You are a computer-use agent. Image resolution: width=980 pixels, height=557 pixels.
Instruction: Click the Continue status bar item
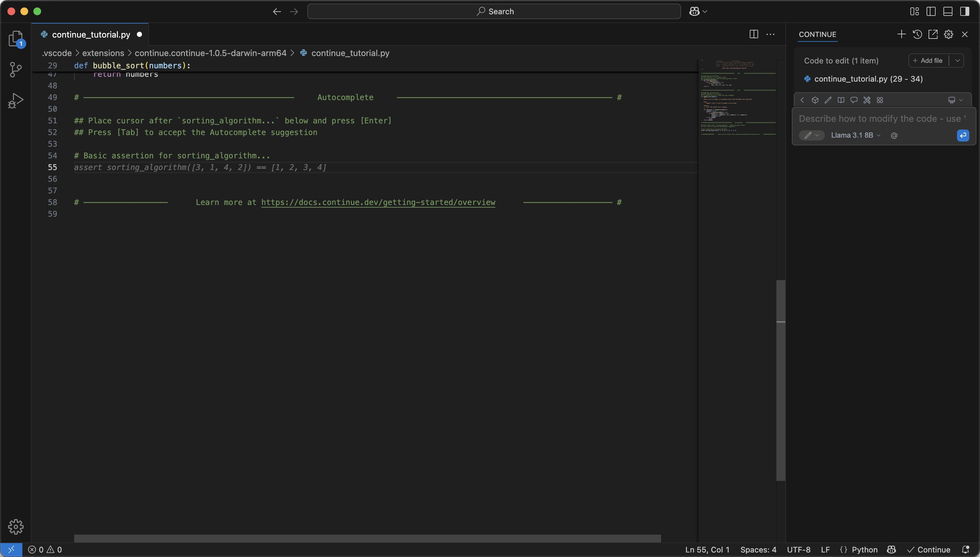pyautogui.click(x=929, y=549)
